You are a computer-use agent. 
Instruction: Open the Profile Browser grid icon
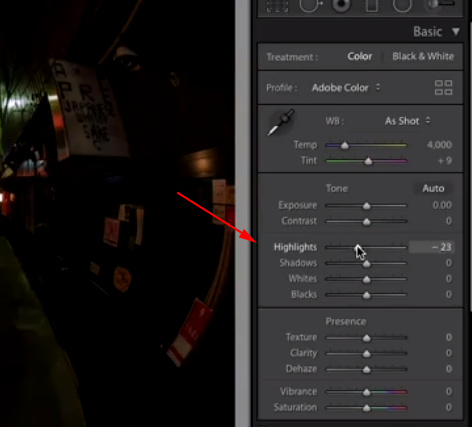[443, 88]
